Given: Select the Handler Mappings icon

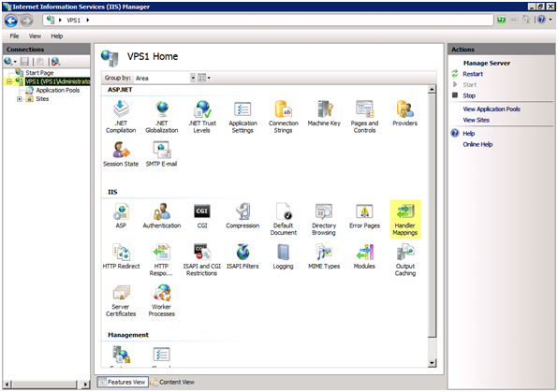Looking at the screenshot, I should [x=405, y=219].
